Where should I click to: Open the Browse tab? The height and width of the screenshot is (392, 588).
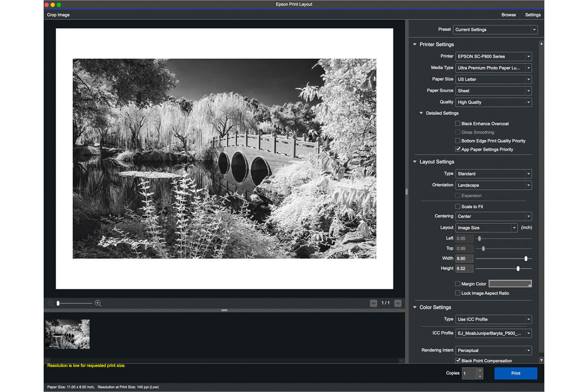pos(509,15)
